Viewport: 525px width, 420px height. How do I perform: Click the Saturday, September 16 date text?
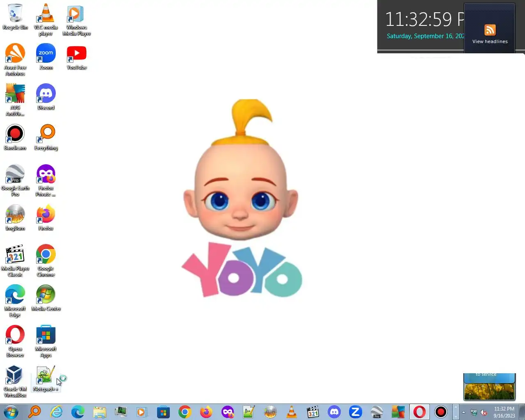click(x=425, y=36)
